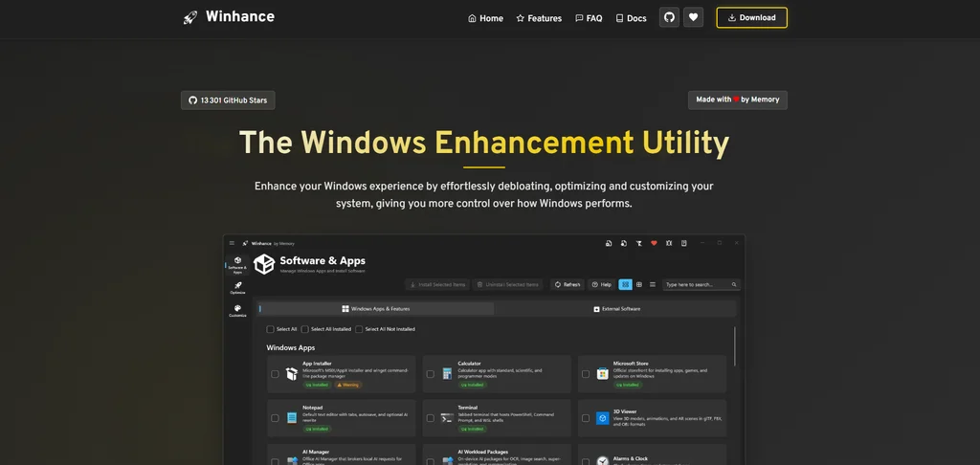Viewport: 980px width, 465px height.
Task: Click the leftmost save-config icon in preview title bar
Action: (x=609, y=243)
